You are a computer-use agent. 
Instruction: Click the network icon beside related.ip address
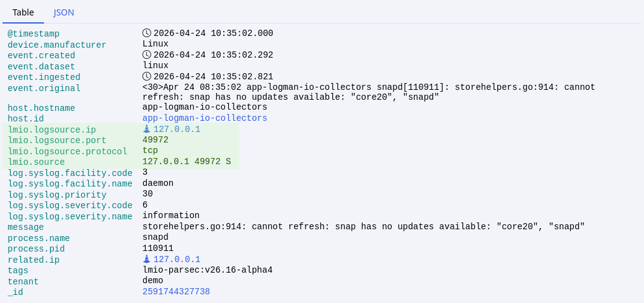tap(147, 259)
